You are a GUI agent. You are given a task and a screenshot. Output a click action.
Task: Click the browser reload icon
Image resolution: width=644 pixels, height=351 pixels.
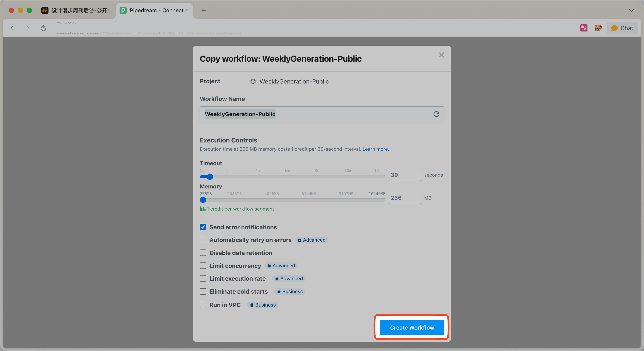[43, 28]
